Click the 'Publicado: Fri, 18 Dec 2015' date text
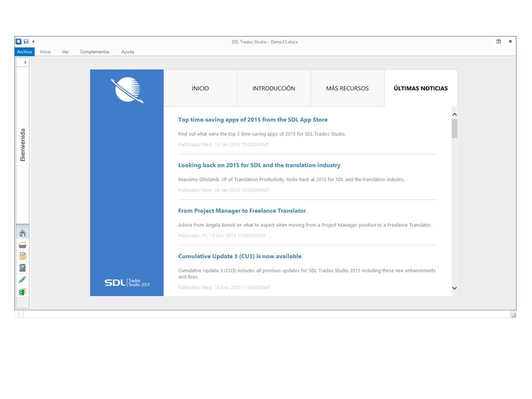The height and width of the screenshot is (399, 532). point(222,236)
